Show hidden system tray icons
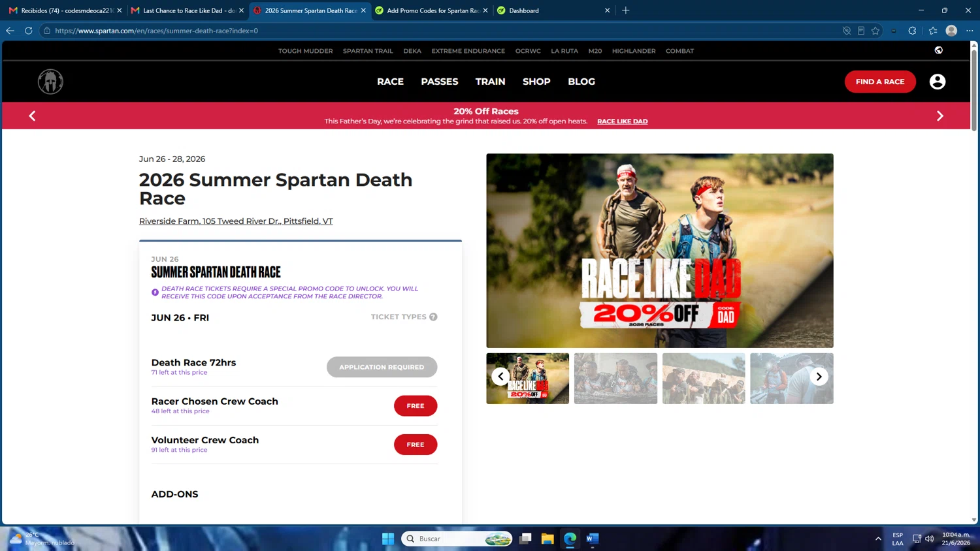 point(878,539)
